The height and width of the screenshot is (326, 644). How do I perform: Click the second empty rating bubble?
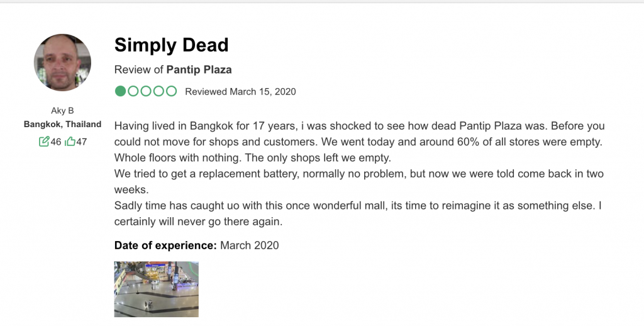[133, 91]
